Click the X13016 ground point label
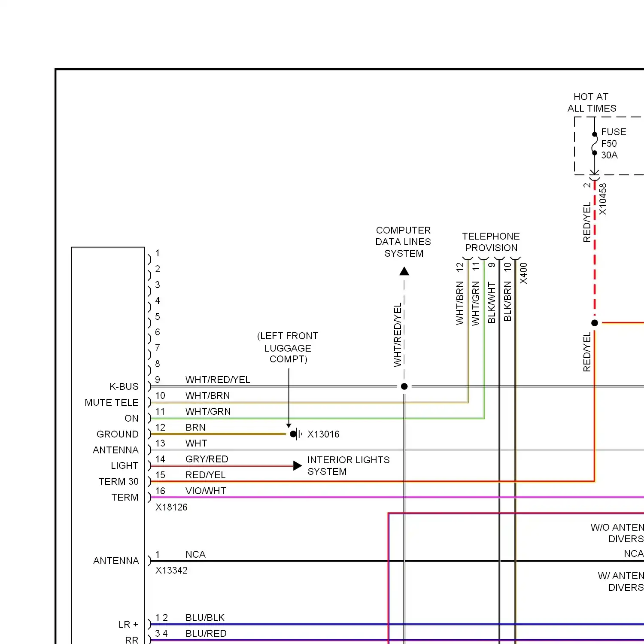The height and width of the screenshot is (644, 644). [x=323, y=434]
